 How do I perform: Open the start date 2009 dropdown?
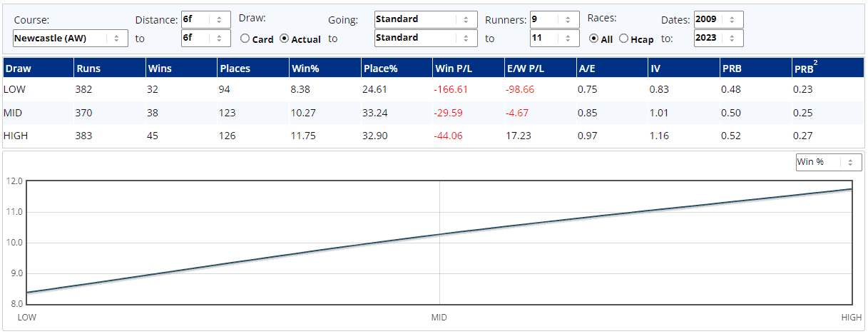click(x=718, y=19)
